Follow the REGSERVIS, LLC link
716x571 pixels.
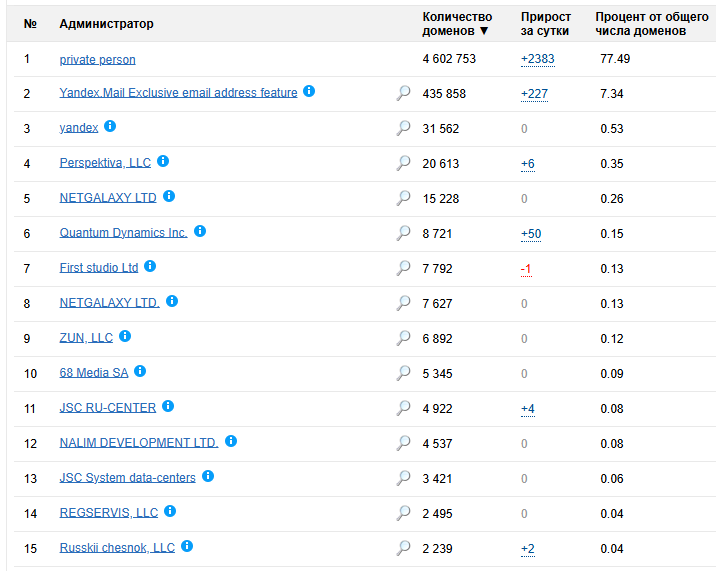coord(109,513)
